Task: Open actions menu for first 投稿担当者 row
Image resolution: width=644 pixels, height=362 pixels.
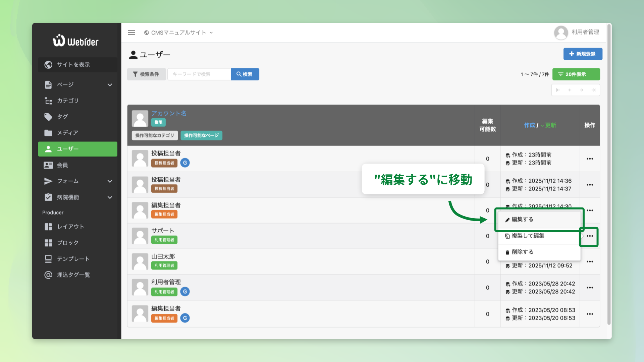Action: 590,159
